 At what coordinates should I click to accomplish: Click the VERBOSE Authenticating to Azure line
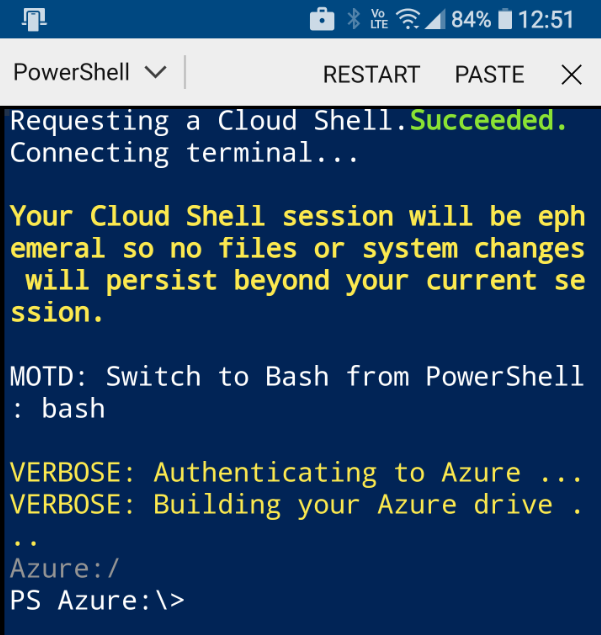(297, 472)
